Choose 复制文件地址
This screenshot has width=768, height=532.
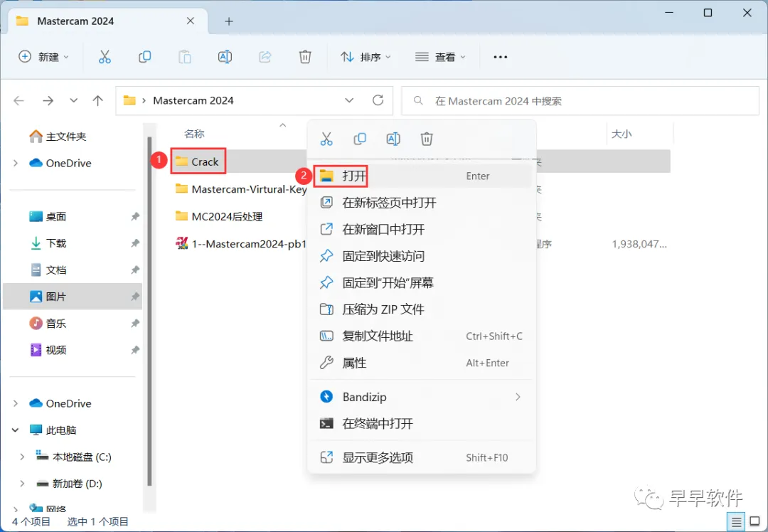421,336
